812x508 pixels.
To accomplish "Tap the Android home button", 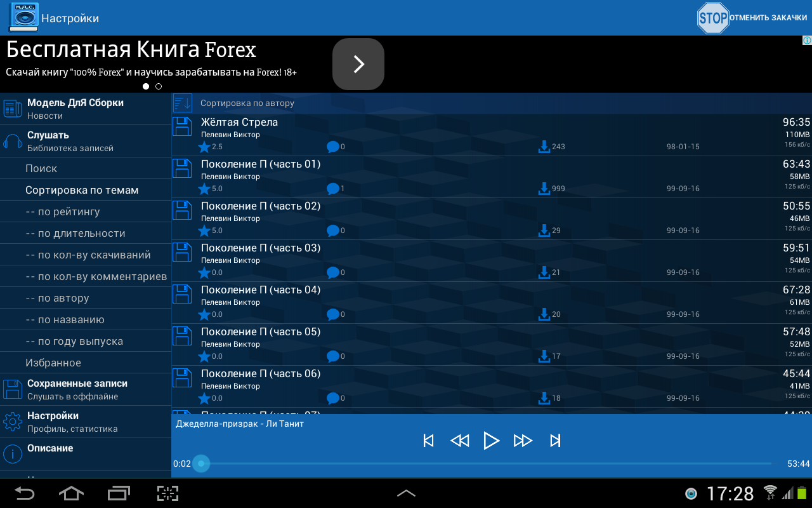I will coord(71,493).
